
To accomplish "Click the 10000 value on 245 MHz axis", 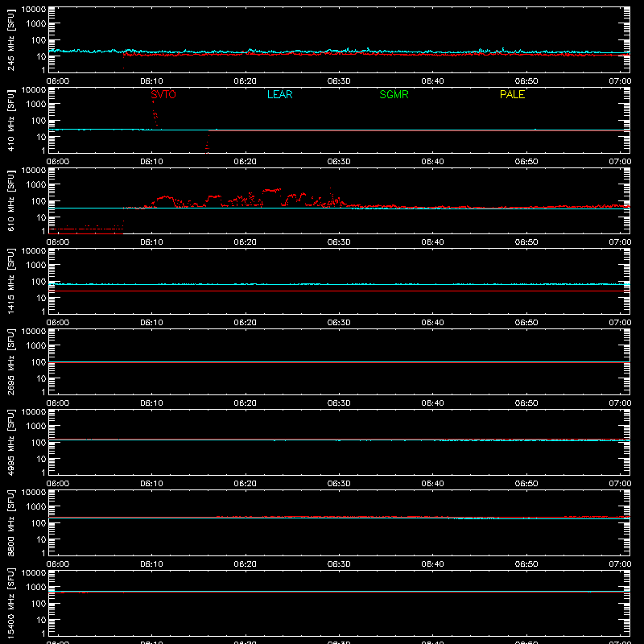I will pos(34,10).
